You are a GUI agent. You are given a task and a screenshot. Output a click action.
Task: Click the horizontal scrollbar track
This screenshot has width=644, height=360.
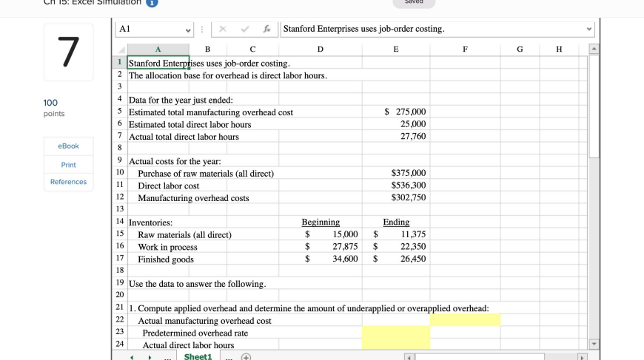click(x=480, y=357)
